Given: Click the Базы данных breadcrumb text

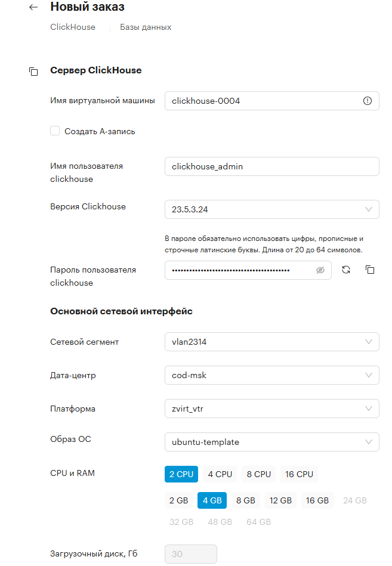Looking at the screenshot, I should (146, 27).
